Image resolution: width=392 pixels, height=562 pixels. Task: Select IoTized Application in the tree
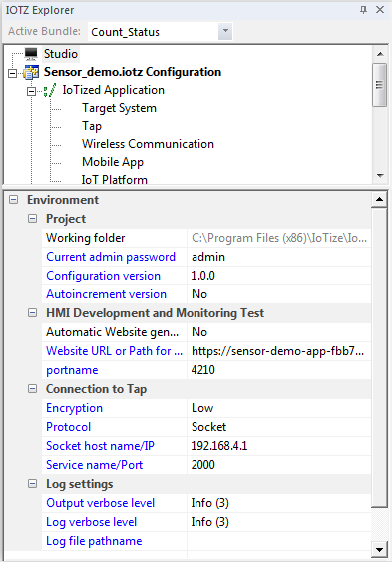point(113,90)
